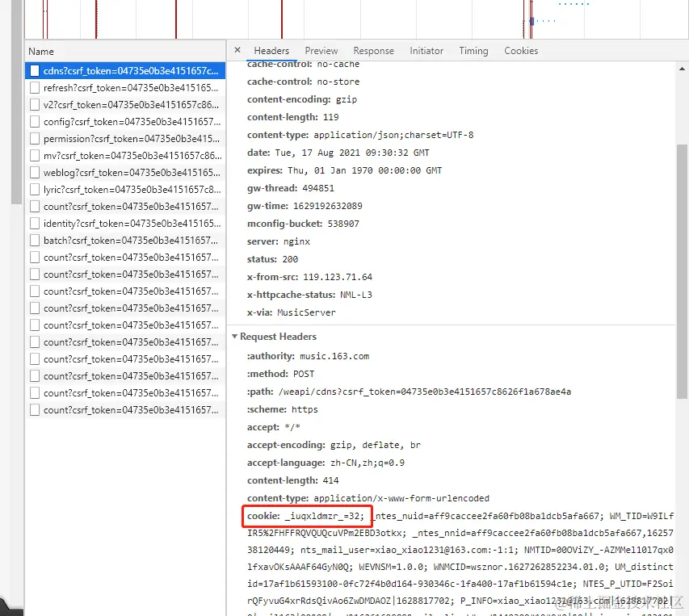Click the x-via MusicServer value

[306, 312]
